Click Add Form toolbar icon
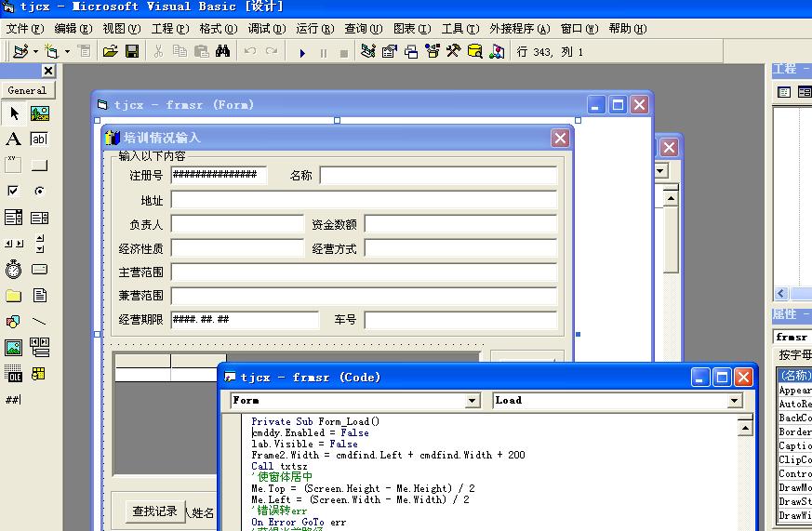Viewport: 812px width, 531px height. point(52,51)
